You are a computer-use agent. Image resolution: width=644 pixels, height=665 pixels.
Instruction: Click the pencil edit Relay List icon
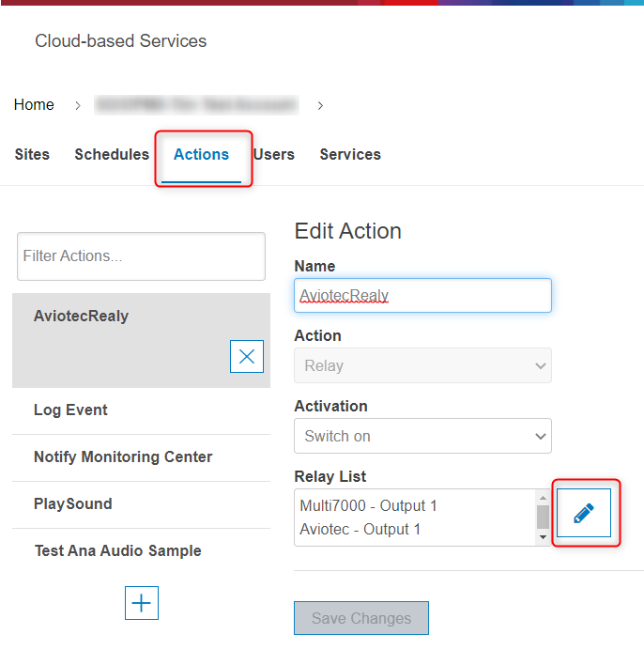coord(583,513)
